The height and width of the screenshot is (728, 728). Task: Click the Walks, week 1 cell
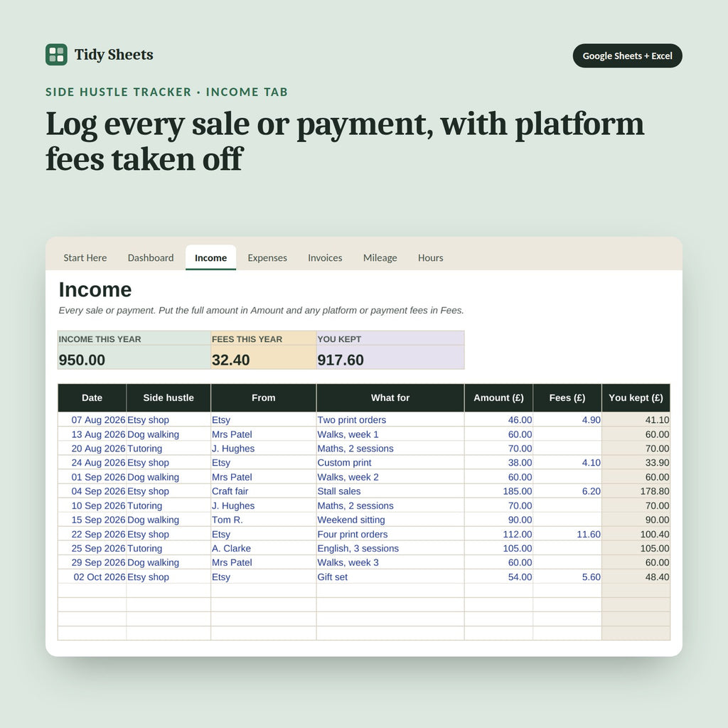[x=390, y=434]
